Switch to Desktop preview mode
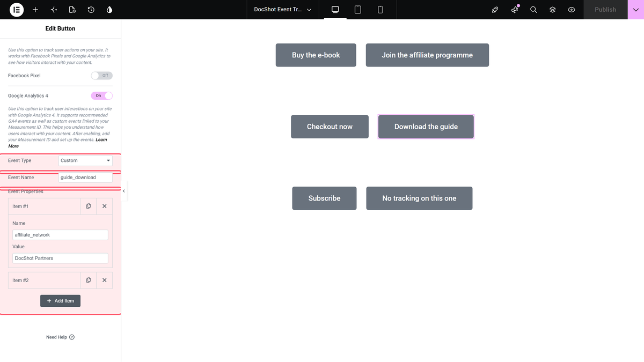 [x=335, y=10]
